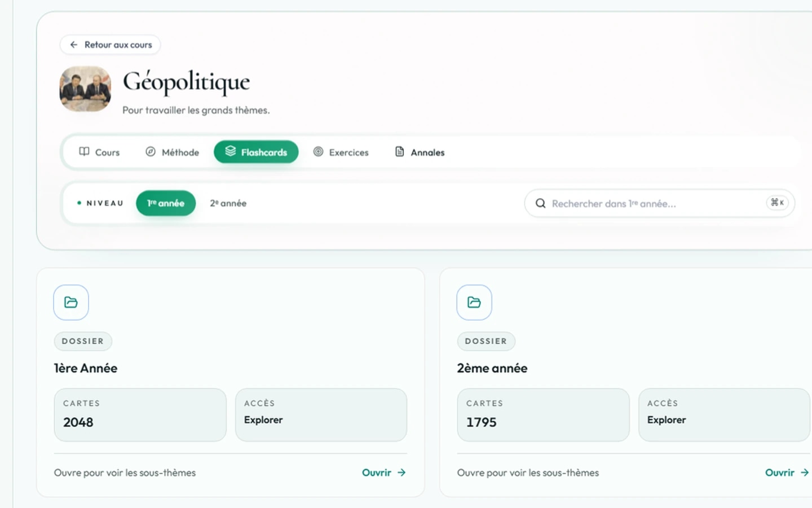Click the subtitle Pour travailler les grands thèmes
The width and height of the screenshot is (812, 508).
coord(196,110)
